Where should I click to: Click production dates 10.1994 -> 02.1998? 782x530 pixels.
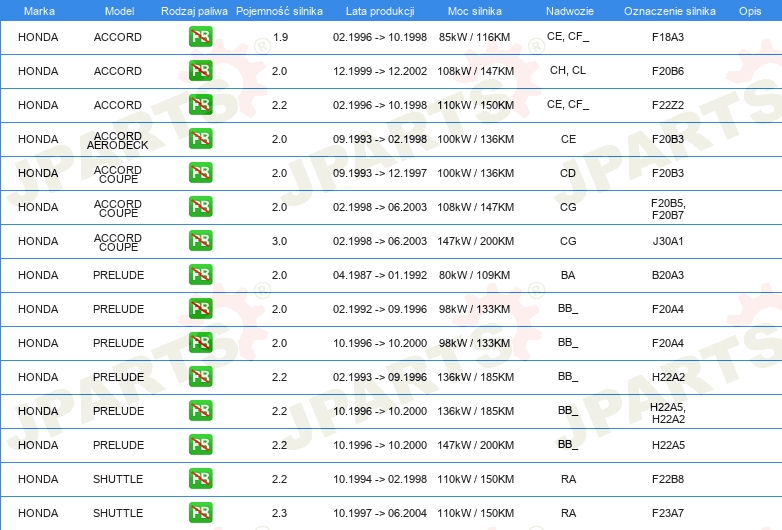click(x=380, y=479)
